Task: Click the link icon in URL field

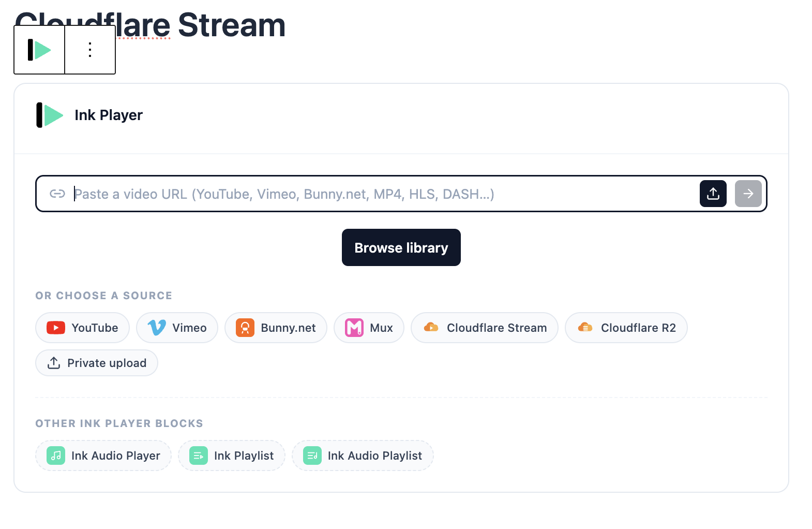Action: [57, 194]
